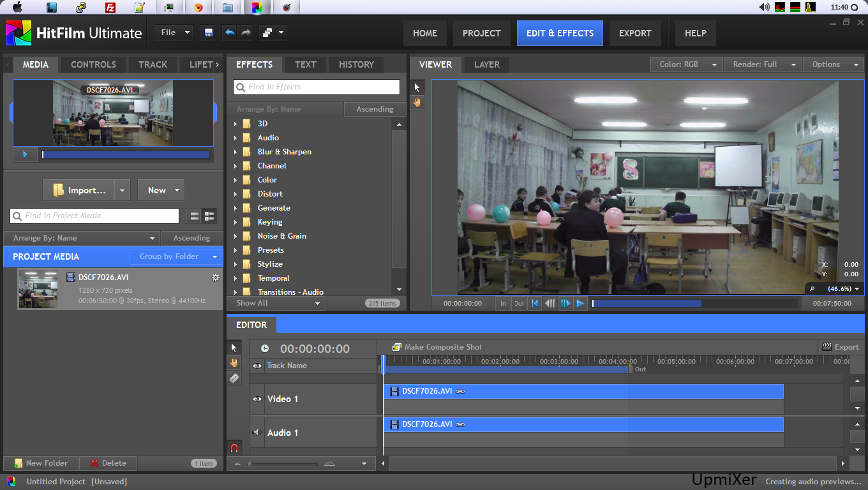This screenshot has height=490, width=868.
Task: Click the Redo arrow icon
Action: [x=246, y=33]
